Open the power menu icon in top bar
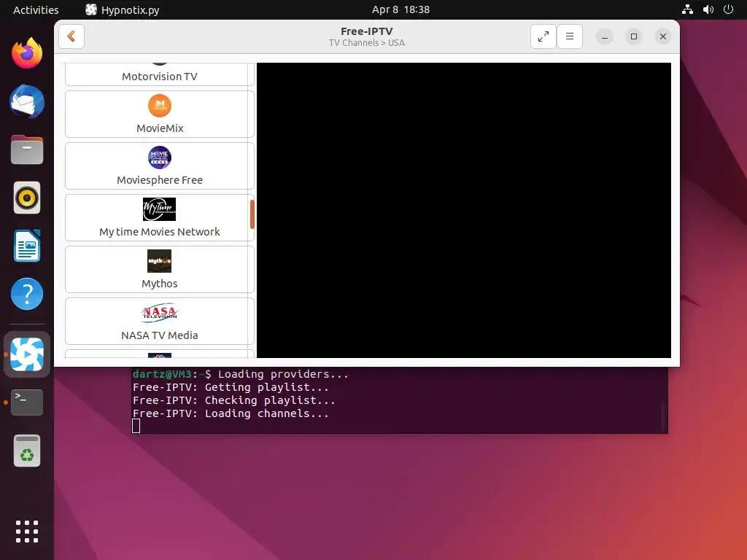The height and width of the screenshot is (560, 747). 729,9
